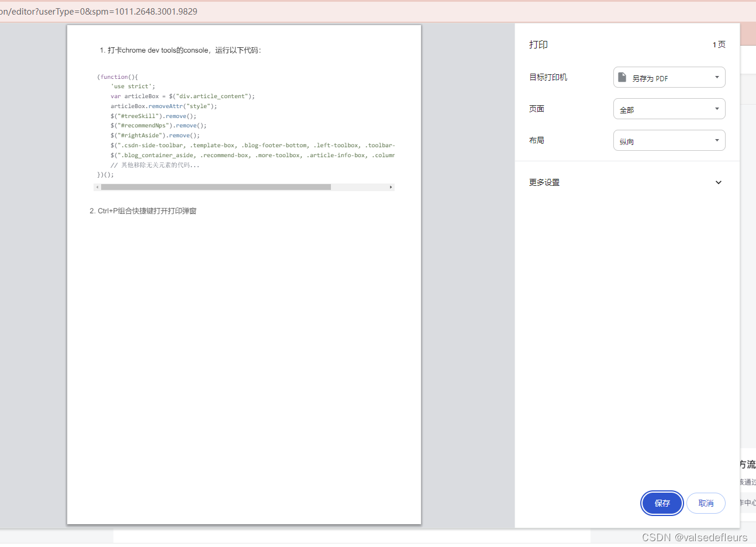This screenshot has width=756, height=547.
Task: Click the left arrow of the code scrollbar
Action: click(97, 186)
